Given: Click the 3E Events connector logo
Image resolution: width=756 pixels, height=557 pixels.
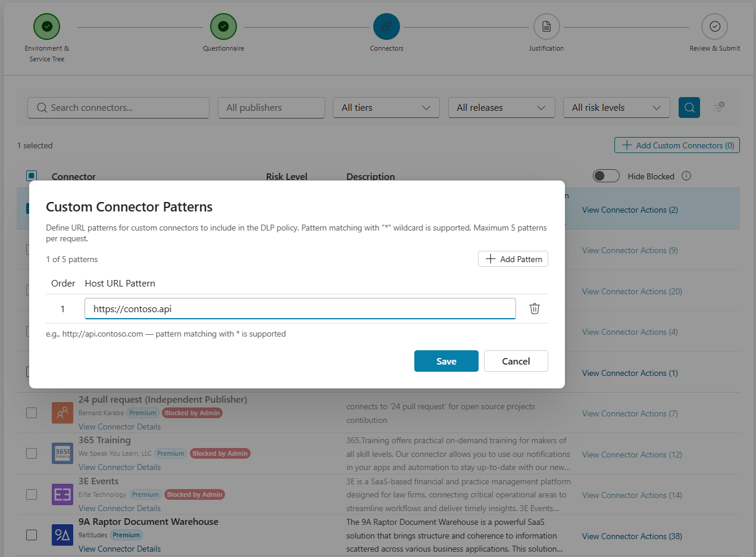Looking at the screenshot, I should pyautogui.click(x=63, y=494).
